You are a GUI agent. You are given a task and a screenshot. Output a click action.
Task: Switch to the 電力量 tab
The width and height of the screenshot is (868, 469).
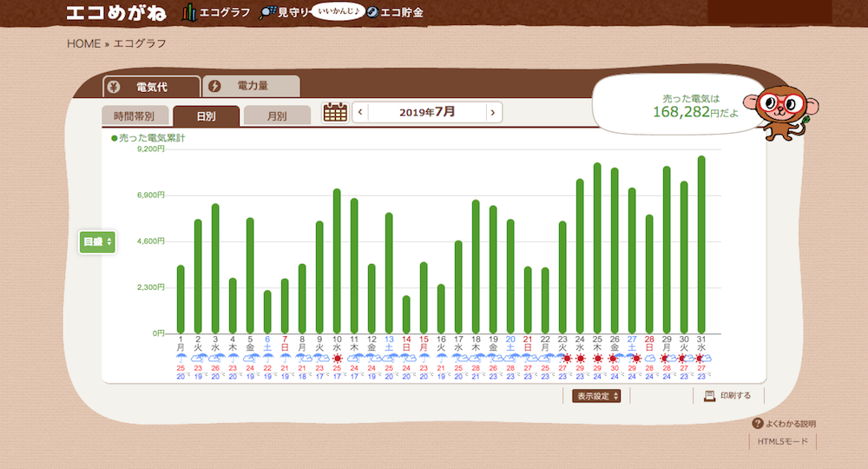[x=252, y=86]
